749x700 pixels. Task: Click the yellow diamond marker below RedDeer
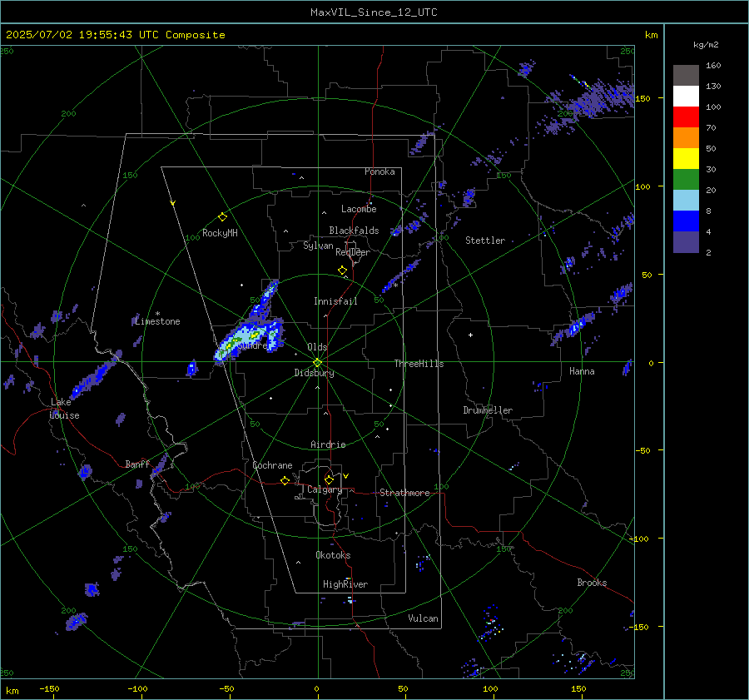tap(342, 271)
